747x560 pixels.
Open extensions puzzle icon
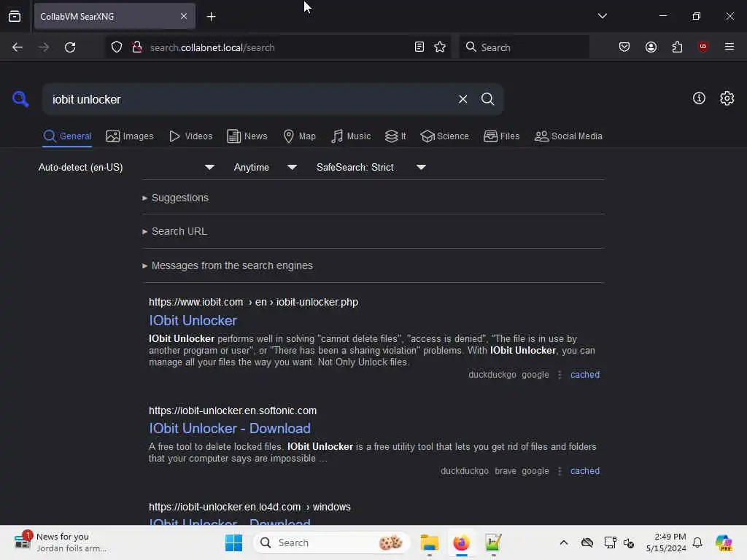677,47
